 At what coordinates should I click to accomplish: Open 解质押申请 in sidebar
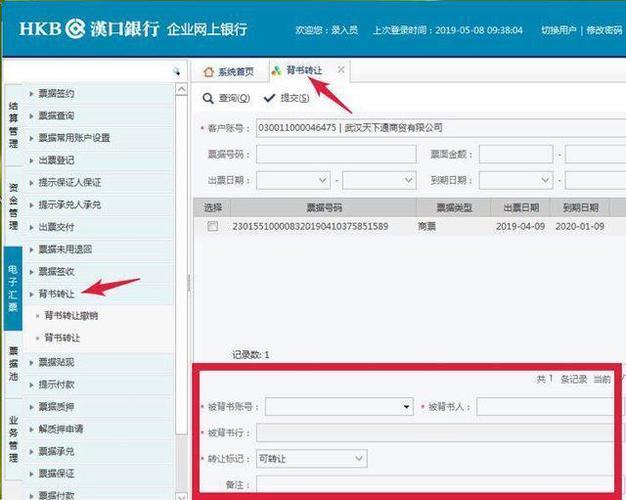tap(61, 429)
